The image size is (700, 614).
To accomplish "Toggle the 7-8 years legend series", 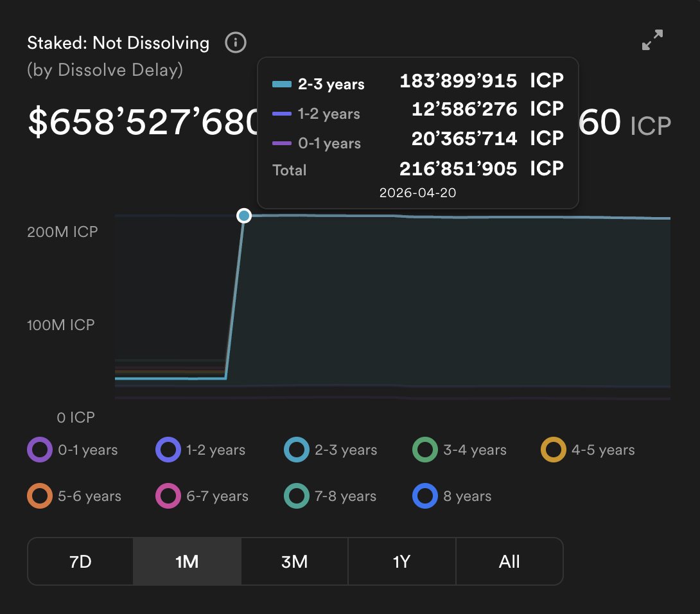I will point(330,496).
